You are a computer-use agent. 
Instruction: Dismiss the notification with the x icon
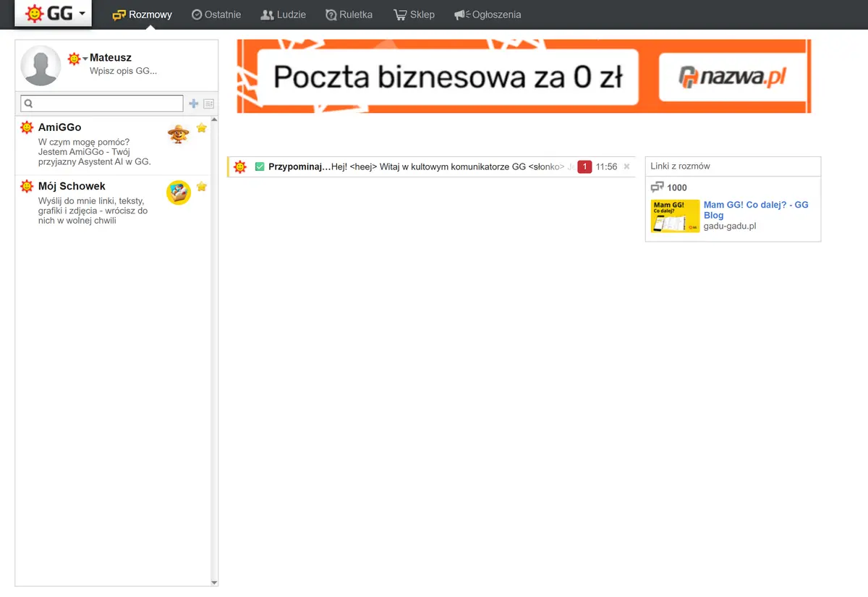coord(626,166)
